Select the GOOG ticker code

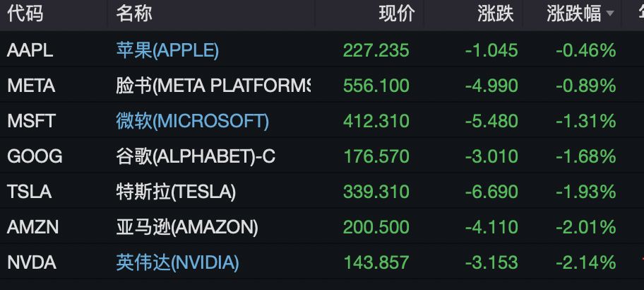35,156
